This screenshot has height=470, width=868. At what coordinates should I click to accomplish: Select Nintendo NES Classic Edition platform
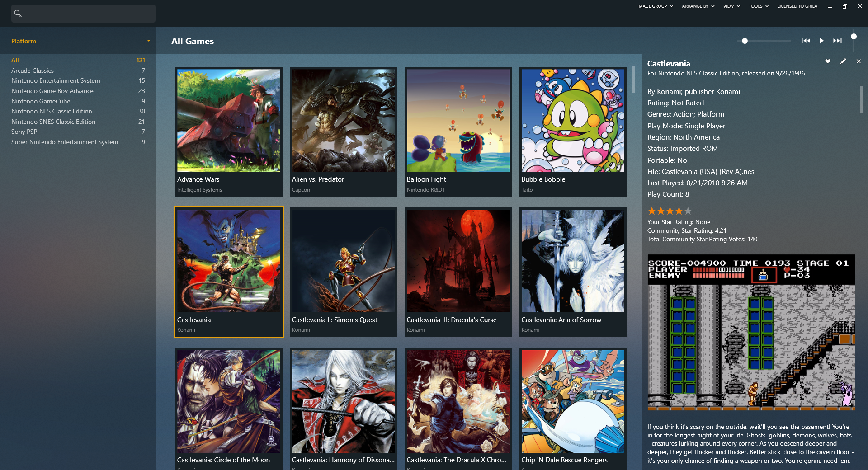click(78, 111)
